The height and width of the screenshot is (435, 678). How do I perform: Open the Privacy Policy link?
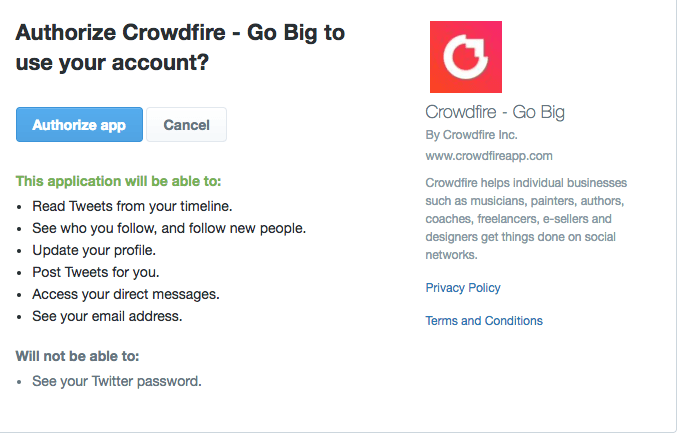tap(463, 288)
